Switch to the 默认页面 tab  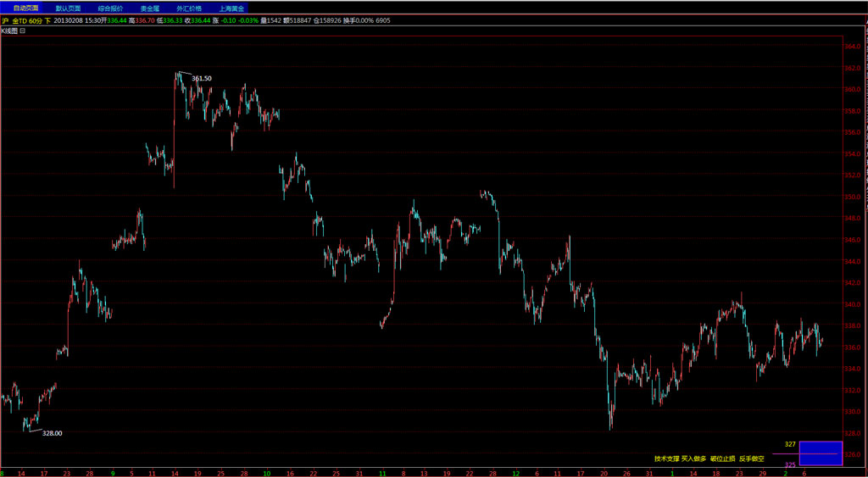pos(69,8)
